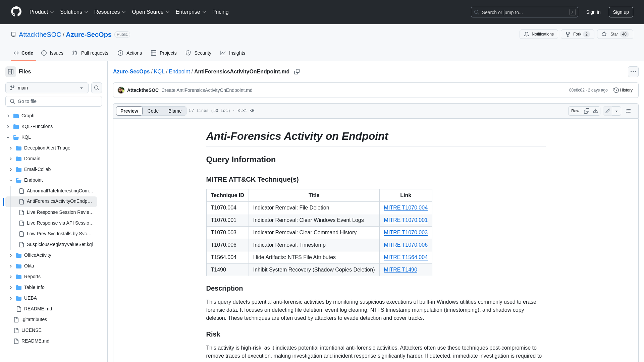Fork this repository

[x=577, y=34]
